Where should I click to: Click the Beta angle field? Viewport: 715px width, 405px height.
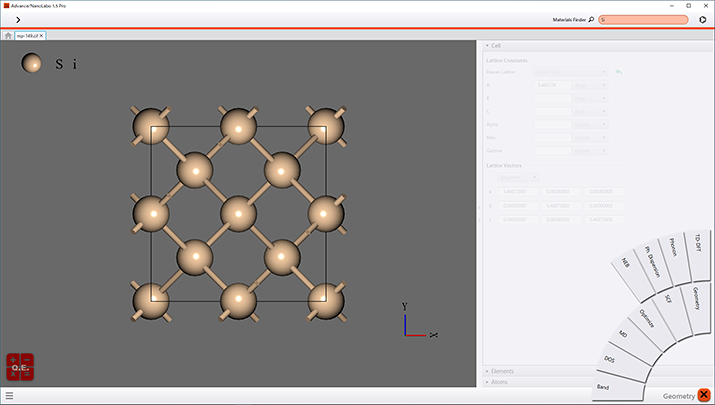(552, 138)
